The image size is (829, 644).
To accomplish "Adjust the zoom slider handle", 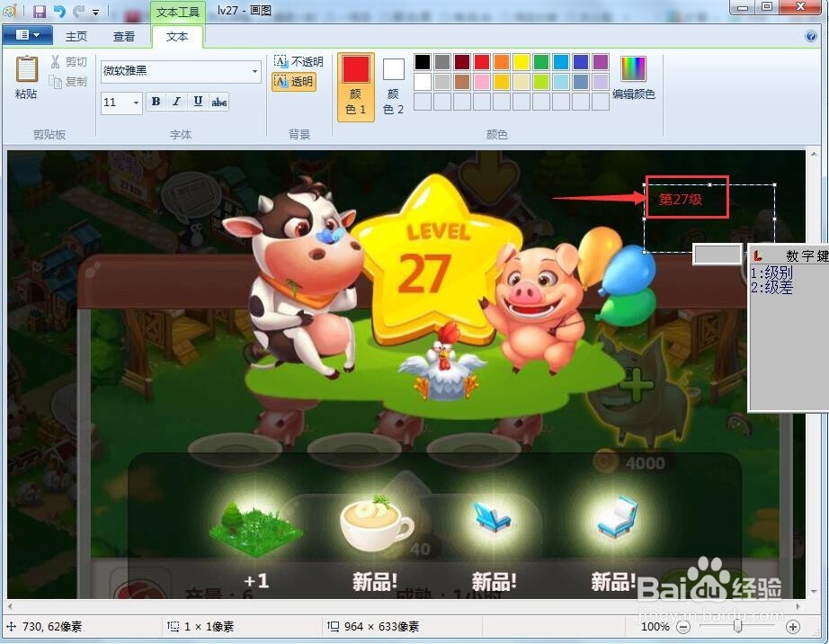I will (x=738, y=627).
